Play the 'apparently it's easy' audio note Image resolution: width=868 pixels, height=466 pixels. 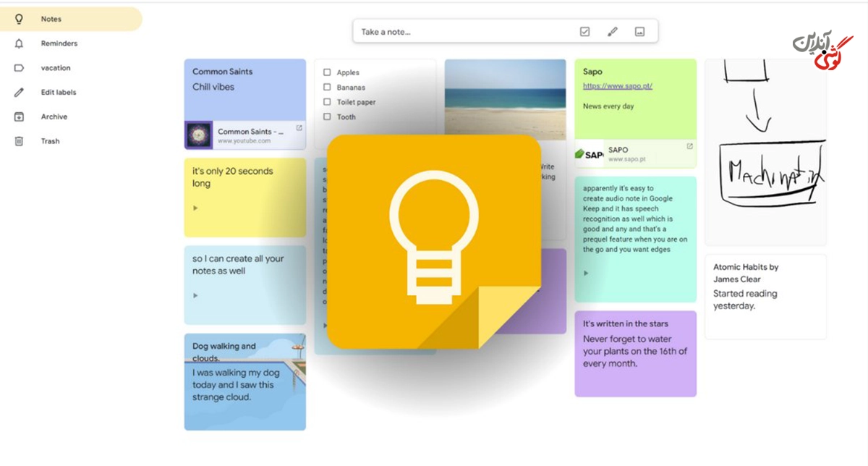[586, 273]
